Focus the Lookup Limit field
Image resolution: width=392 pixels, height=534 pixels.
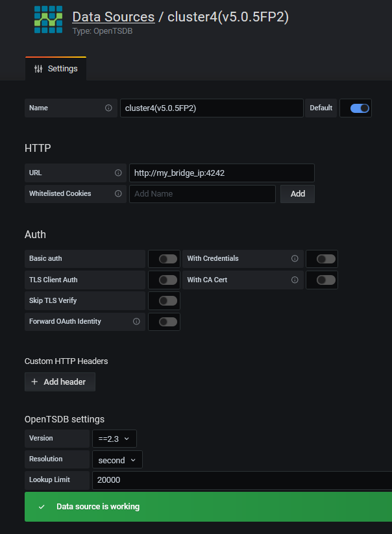tap(241, 480)
